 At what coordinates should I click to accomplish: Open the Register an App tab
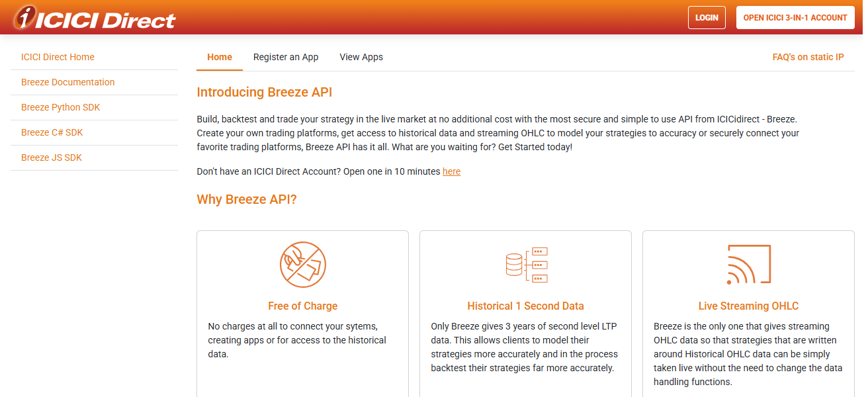(x=286, y=57)
